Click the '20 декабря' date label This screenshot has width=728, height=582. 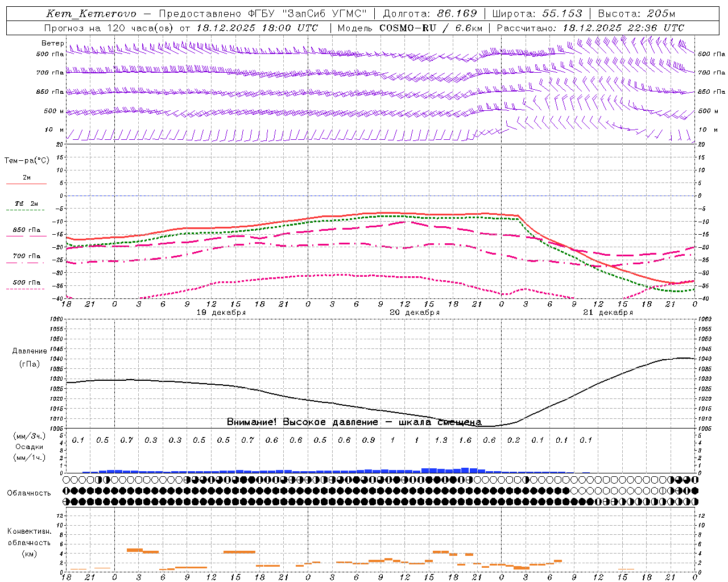(415, 313)
